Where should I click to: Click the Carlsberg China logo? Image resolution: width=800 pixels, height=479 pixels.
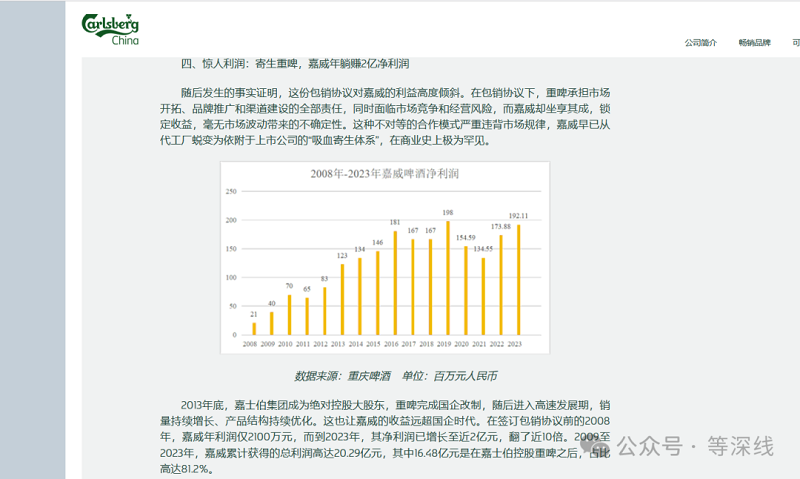tap(110, 30)
